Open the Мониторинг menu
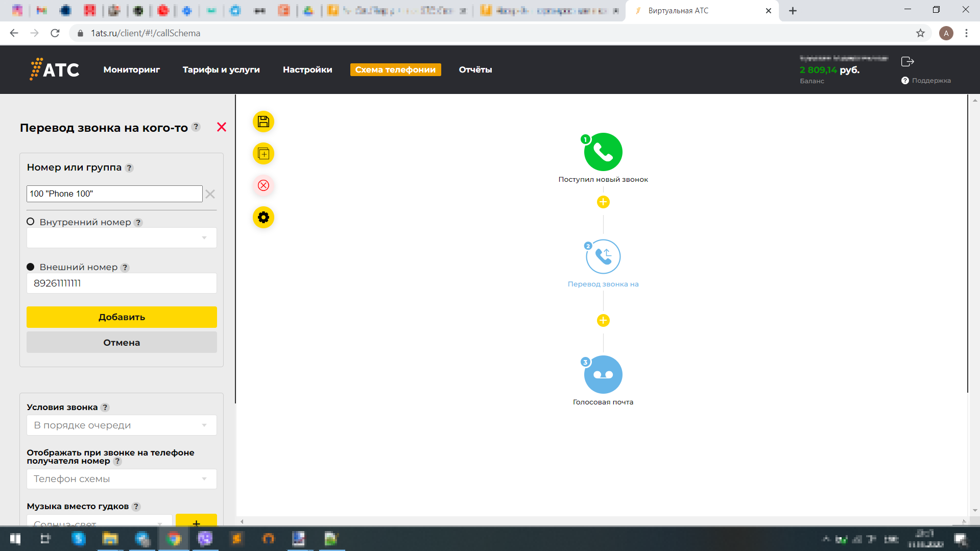The width and height of the screenshot is (980, 551). click(x=131, y=70)
